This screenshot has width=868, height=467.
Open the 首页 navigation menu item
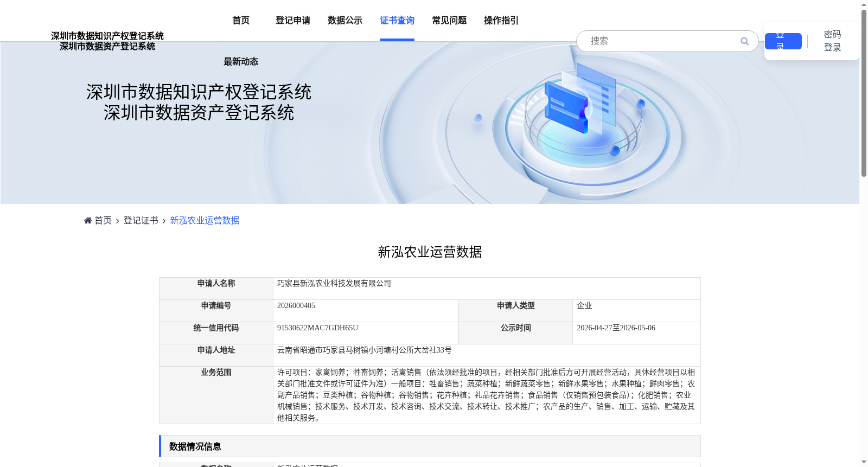click(x=241, y=21)
